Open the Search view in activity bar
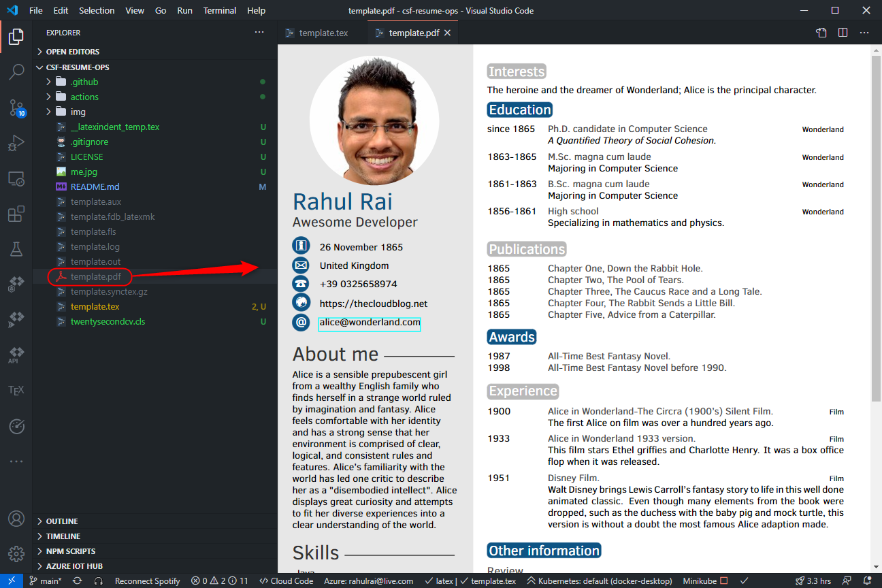Viewport: 882px width, 588px height. (x=16, y=71)
